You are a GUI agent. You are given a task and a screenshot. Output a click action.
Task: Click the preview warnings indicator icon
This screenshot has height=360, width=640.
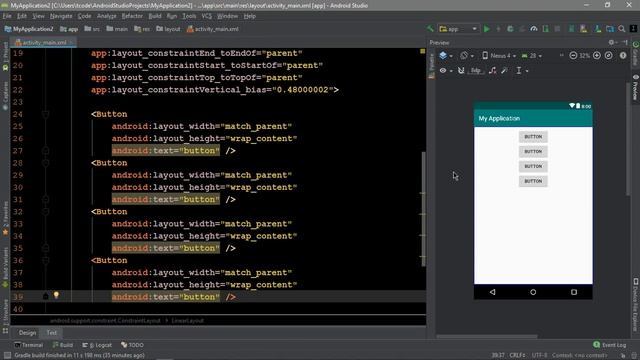(623, 56)
